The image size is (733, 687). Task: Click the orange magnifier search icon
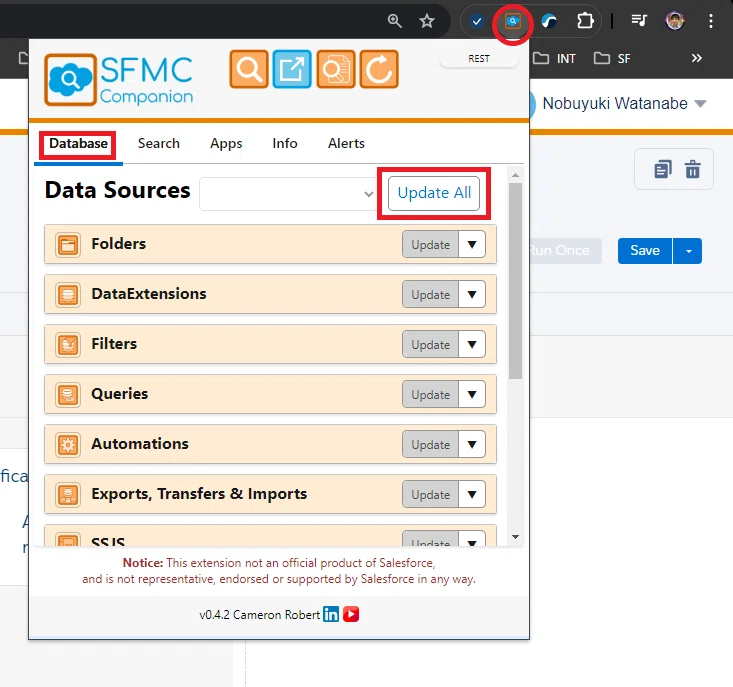point(249,69)
